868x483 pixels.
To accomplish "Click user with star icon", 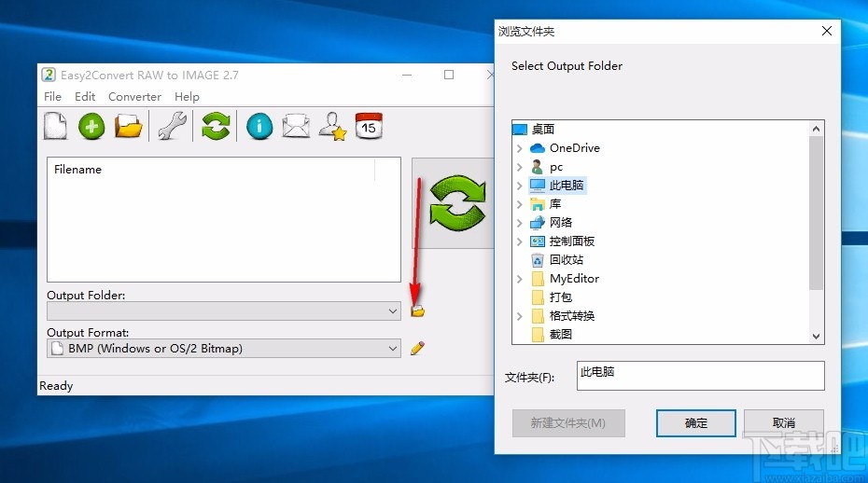I will [x=332, y=127].
